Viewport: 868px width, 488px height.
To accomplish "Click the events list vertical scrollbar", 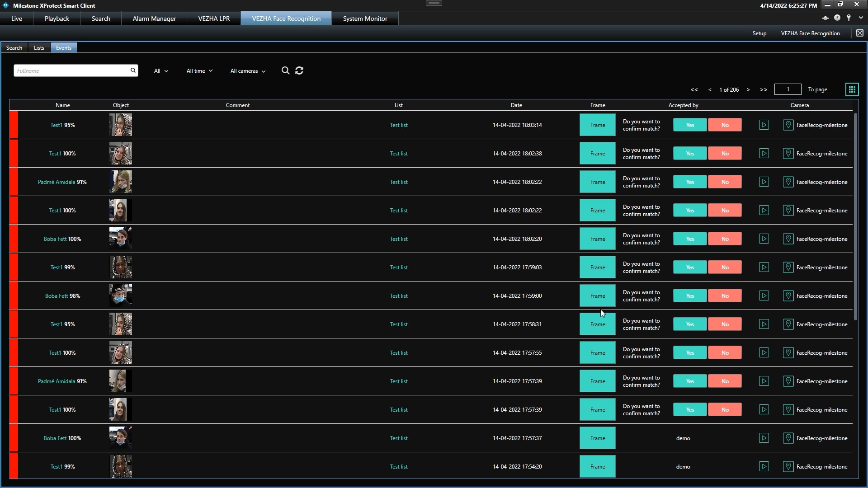I will [x=855, y=217].
